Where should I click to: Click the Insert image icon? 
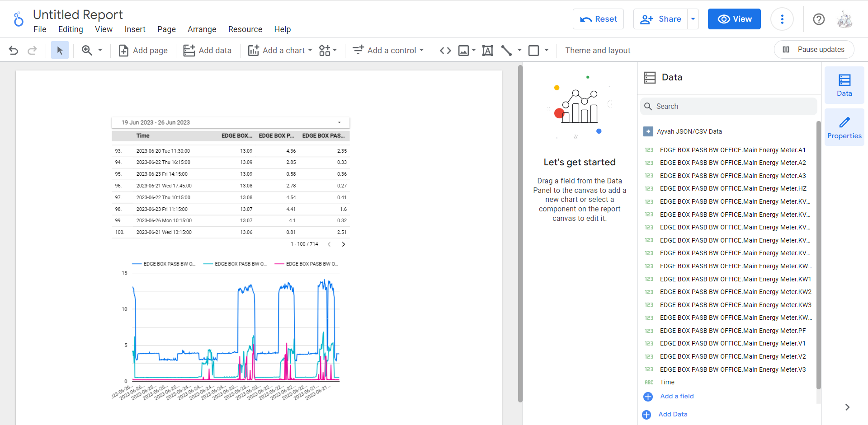pos(463,51)
